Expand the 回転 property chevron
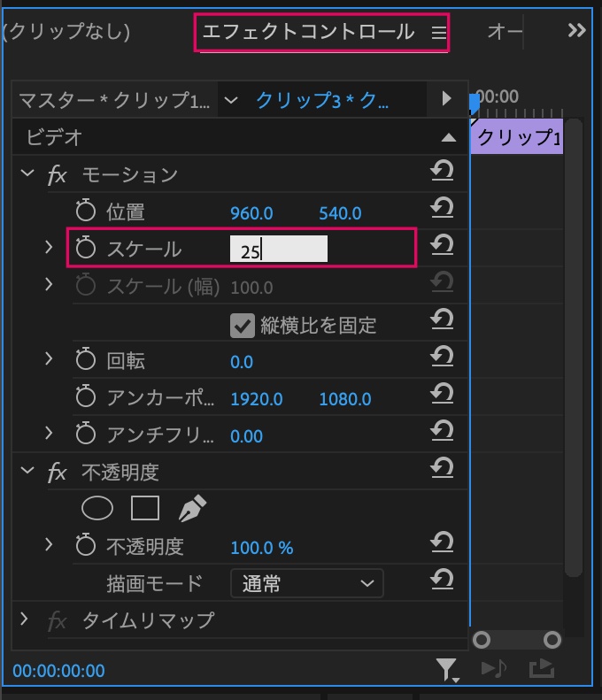602x700 pixels. point(49,358)
